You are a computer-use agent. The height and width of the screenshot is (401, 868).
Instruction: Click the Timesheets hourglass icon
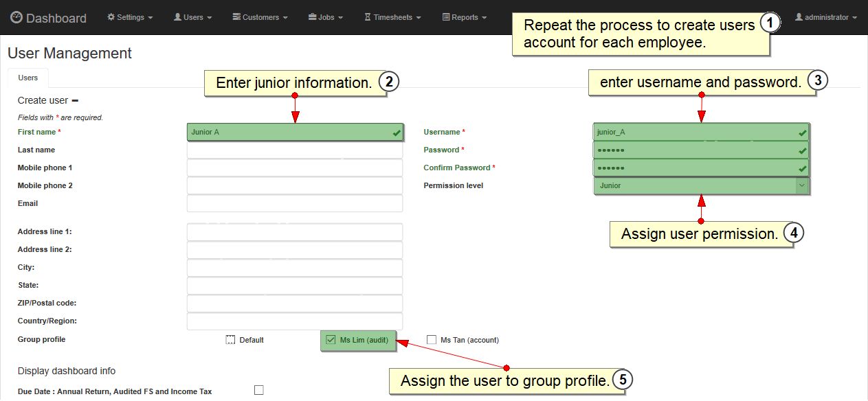click(x=368, y=17)
